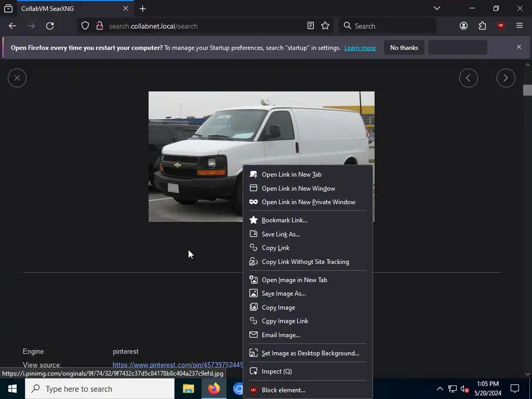Viewport: 532px width, 399px height.
Task: Select Save Image As menu entry
Action: point(308,294)
